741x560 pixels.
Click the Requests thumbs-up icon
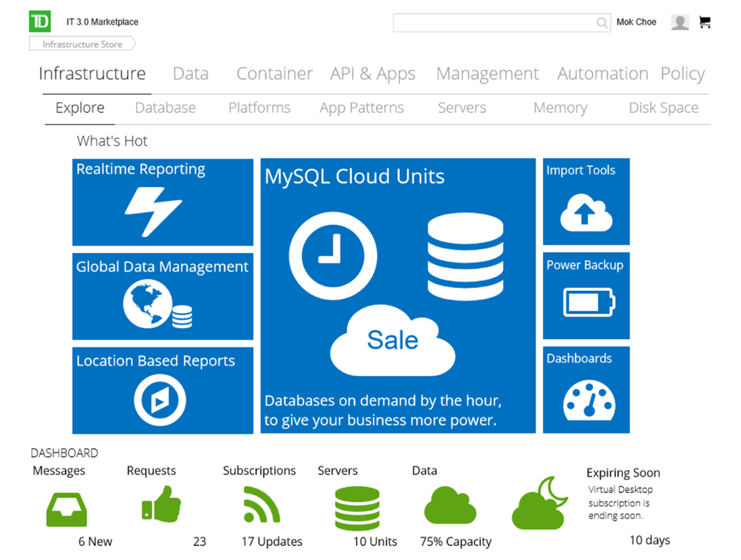tap(161, 504)
